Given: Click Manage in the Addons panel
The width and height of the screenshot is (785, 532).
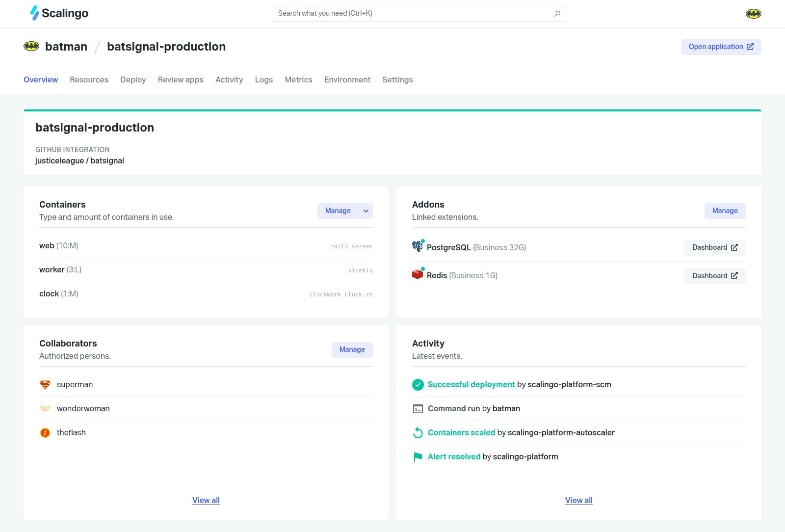Looking at the screenshot, I should coord(725,211).
